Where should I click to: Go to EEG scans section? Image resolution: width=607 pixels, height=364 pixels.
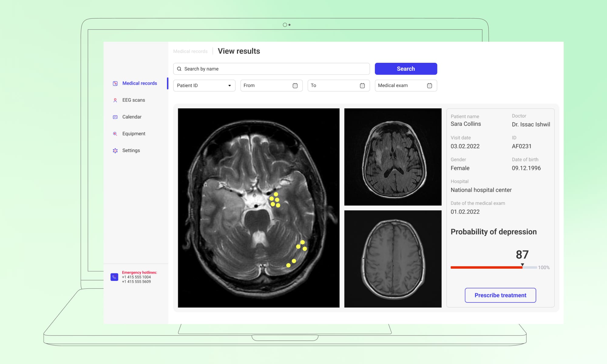tap(134, 100)
